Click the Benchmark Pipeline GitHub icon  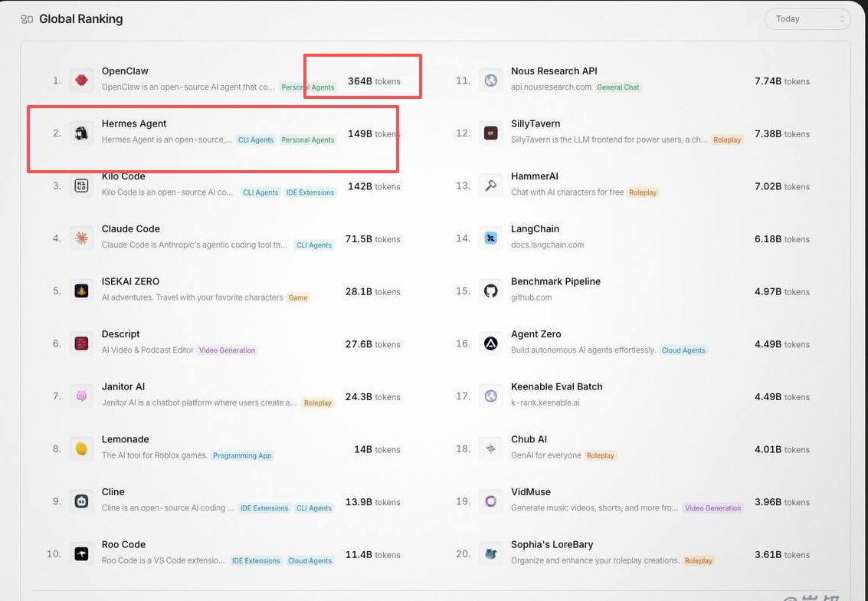pyautogui.click(x=491, y=291)
